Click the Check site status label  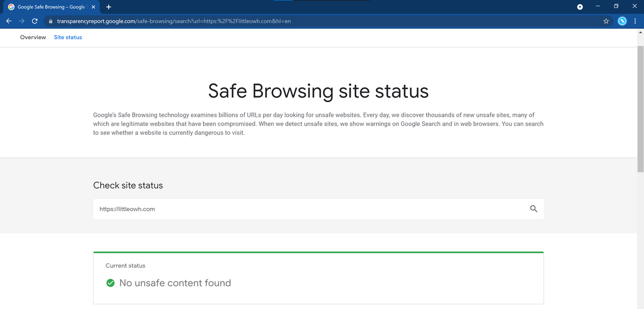pos(128,185)
